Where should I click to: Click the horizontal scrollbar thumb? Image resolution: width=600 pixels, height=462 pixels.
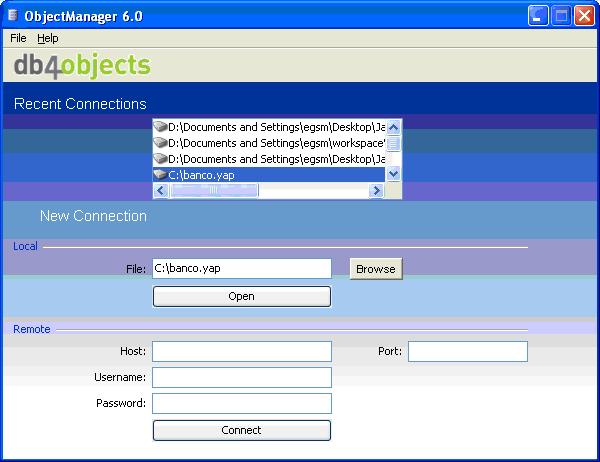[x=214, y=190]
